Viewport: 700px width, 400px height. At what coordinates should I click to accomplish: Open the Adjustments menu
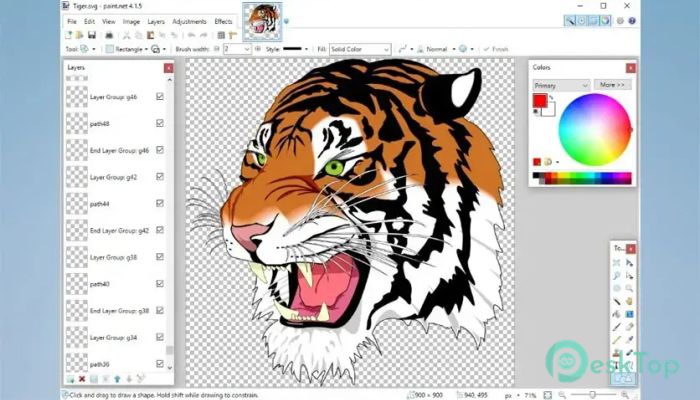[189, 21]
